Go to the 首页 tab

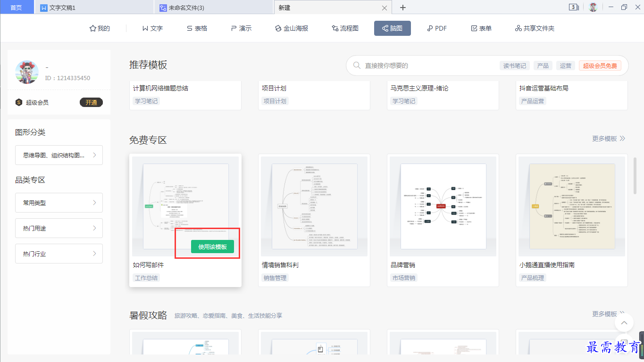[17, 8]
